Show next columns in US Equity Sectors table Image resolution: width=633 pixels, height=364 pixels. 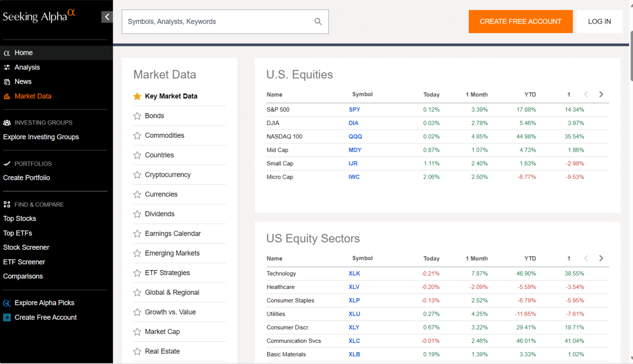[x=601, y=258]
